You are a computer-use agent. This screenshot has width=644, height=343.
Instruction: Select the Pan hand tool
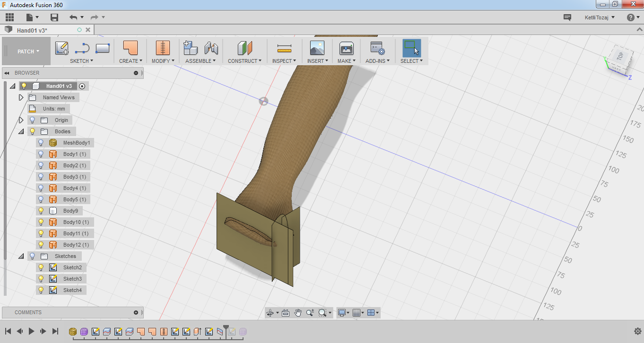298,313
